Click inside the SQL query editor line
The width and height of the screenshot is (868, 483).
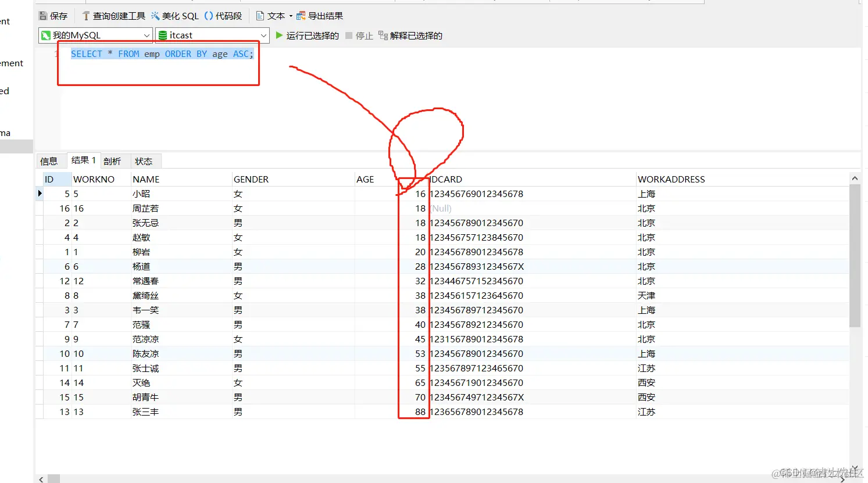[x=162, y=54]
